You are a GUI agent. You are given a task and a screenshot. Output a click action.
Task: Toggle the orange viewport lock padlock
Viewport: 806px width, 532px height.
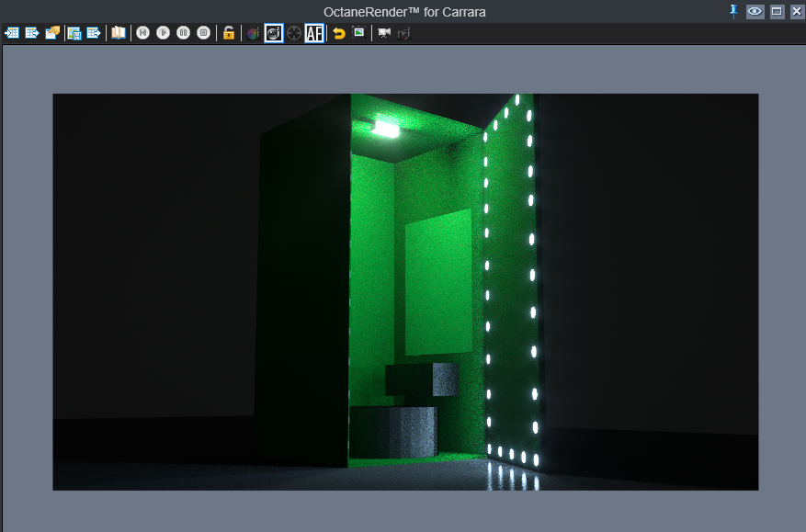click(x=229, y=33)
